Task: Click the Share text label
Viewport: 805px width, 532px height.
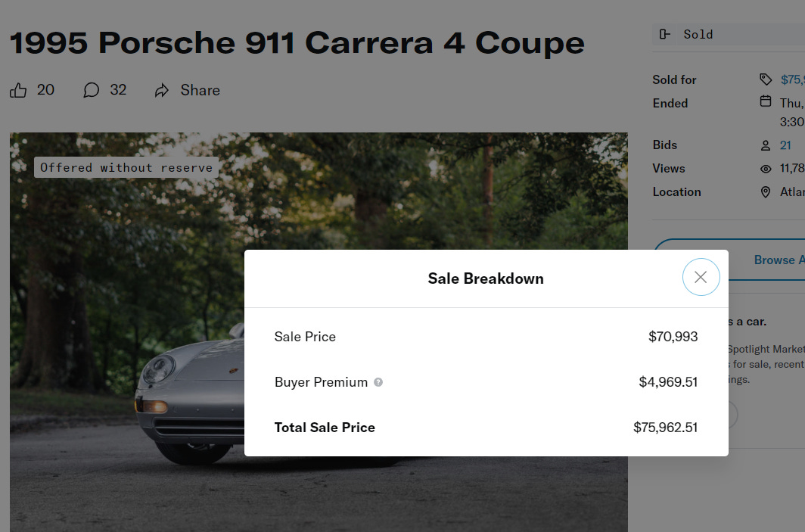Action: [x=200, y=90]
